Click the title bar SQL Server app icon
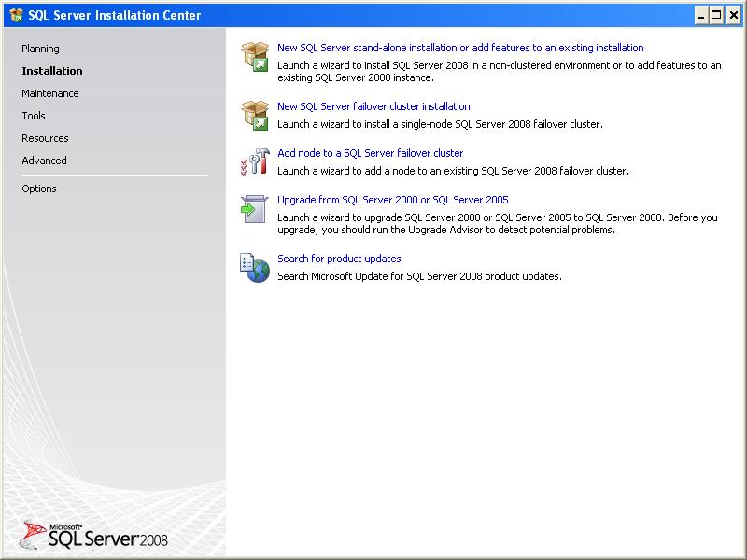Screen dimensions: 747x560 [x=16, y=15]
